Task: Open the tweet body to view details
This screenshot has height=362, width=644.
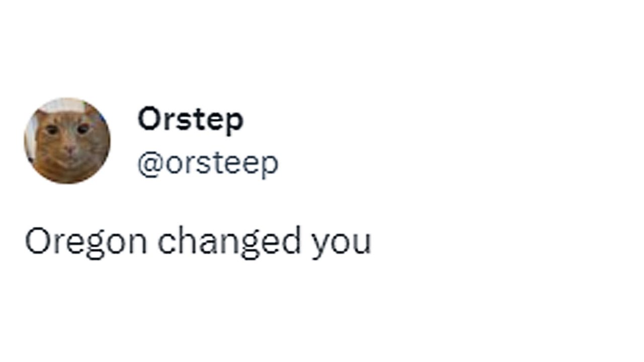Action: (x=198, y=242)
